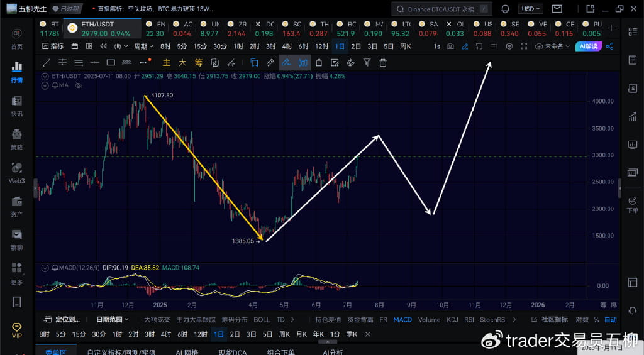Open 资产 assets wallet in sidebar

[x=16, y=207]
